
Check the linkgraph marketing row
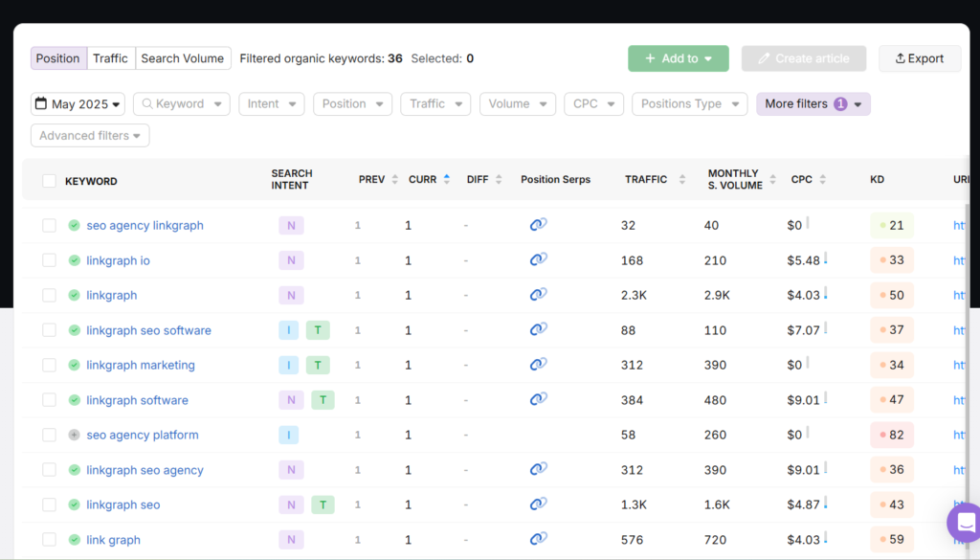(49, 365)
